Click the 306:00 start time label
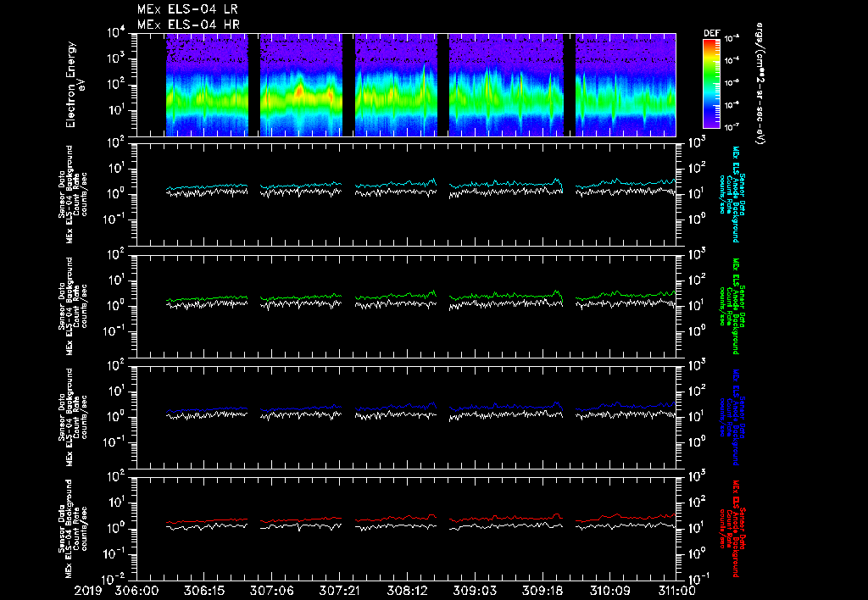 pyautogui.click(x=137, y=590)
